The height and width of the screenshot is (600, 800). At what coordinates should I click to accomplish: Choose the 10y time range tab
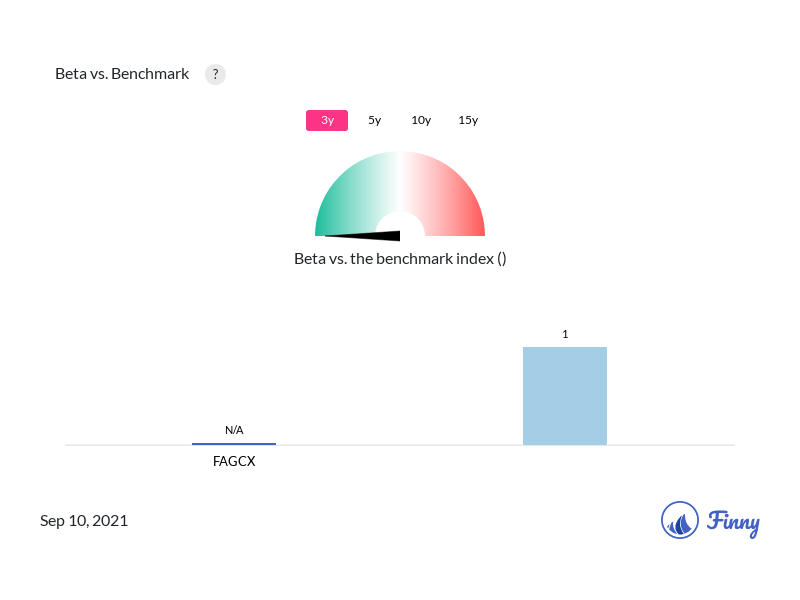click(x=421, y=120)
